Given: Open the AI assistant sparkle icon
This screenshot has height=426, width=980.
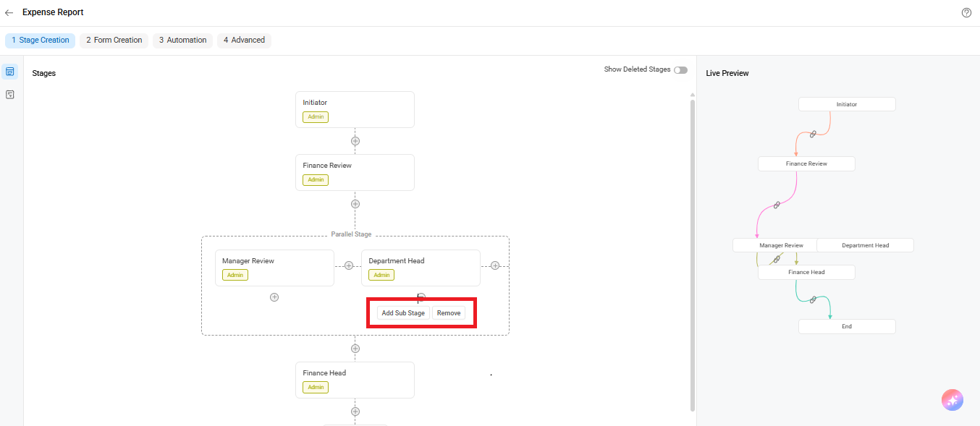Looking at the screenshot, I should (x=952, y=400).
